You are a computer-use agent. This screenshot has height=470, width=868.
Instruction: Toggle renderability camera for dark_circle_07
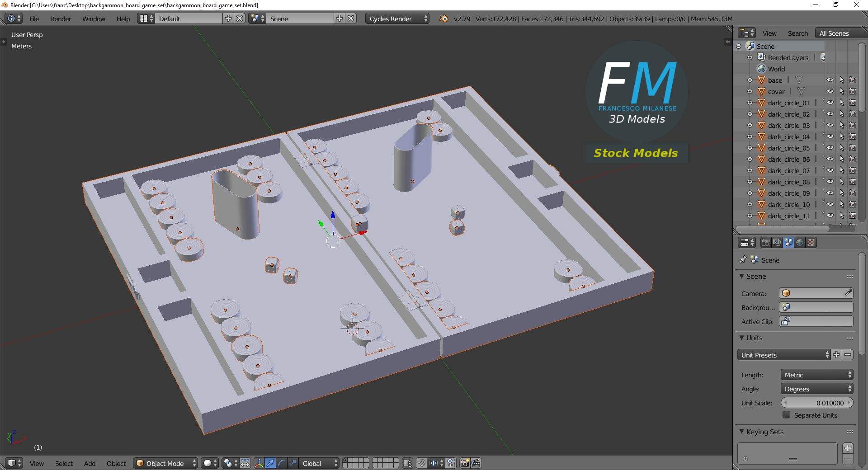pos(853,170)
